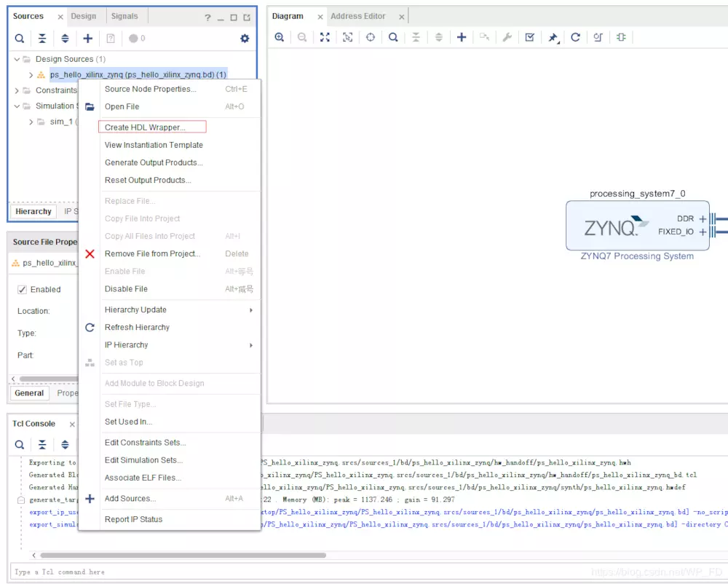The image size is (728, 584).
Task: Collapse the Design Sources tree node
Action: (x=17, y=60)
